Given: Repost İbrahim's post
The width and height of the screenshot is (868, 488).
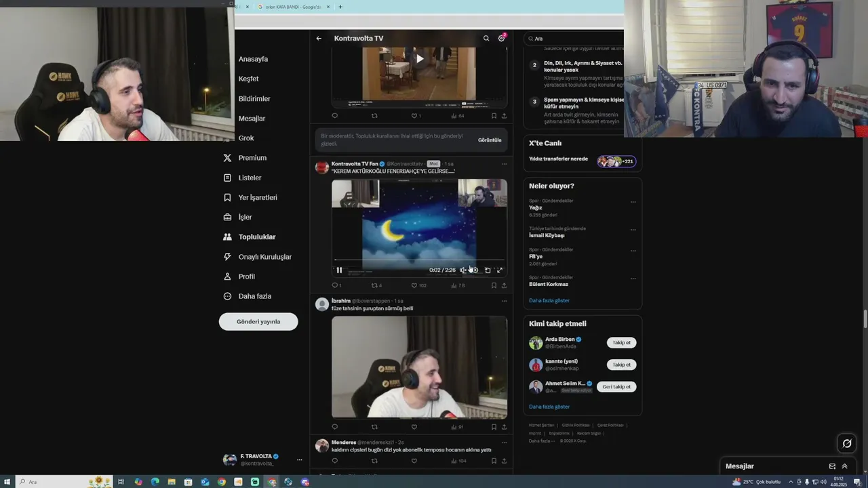Looking at the screenshot, I should pyautogui.click(x=374, y=427).
